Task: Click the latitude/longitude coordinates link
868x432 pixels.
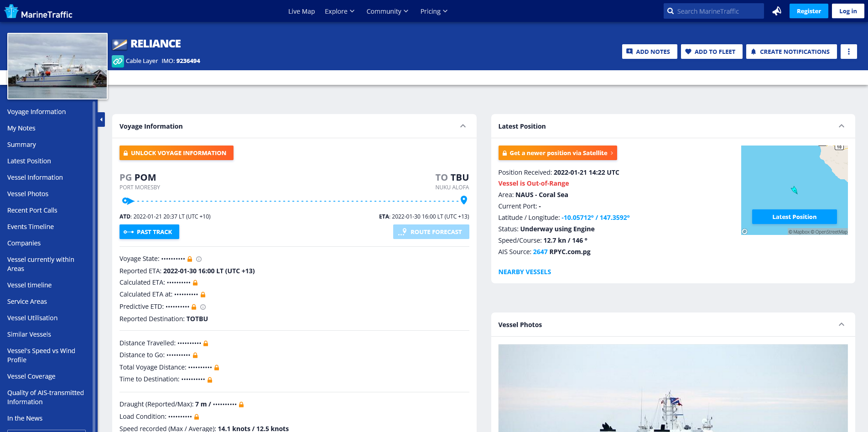Action: [x=595, y=218]
